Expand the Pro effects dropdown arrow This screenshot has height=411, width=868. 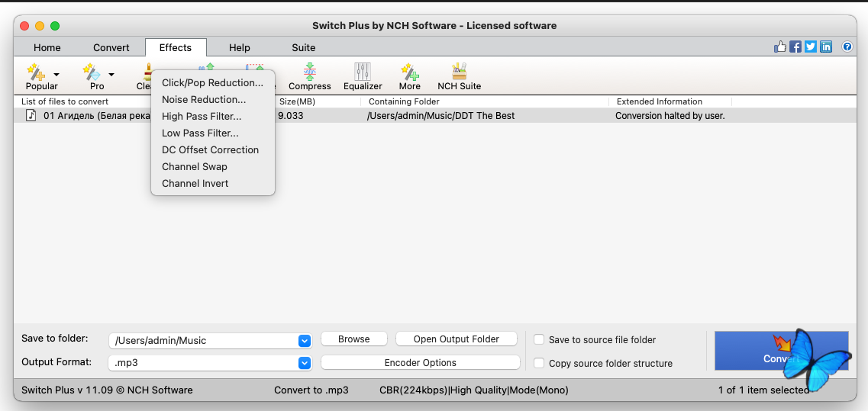pos(111,75)
